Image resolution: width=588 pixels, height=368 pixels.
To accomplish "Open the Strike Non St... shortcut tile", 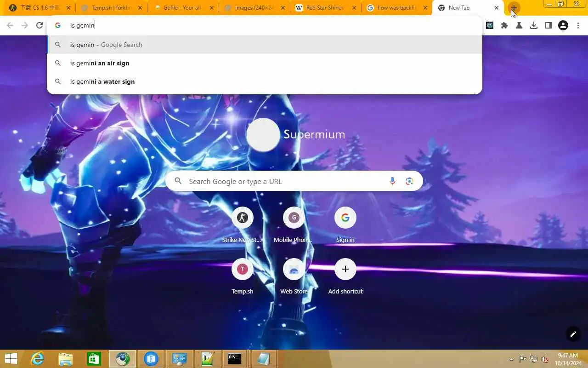I will pyautogui.click(x=242, y=225).
